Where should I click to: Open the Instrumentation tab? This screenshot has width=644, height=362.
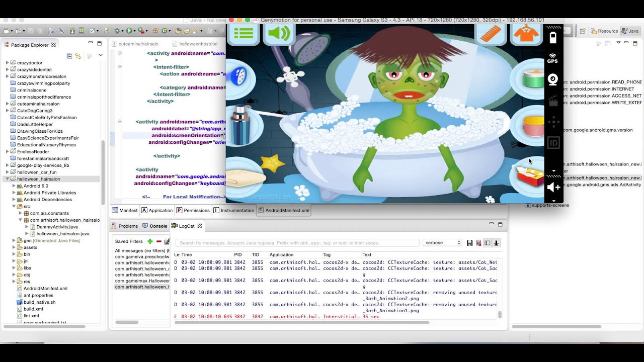point(233,210)
